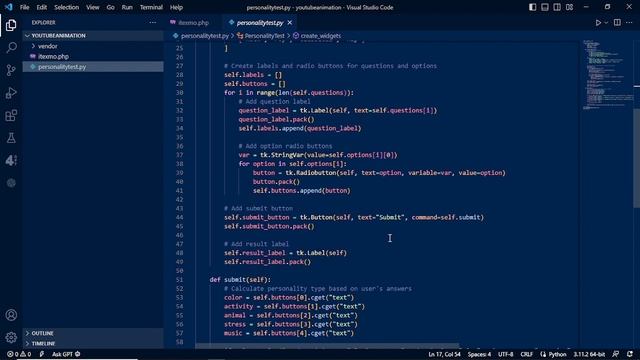Open the Help menu
Viewport: 640px width, 360px height.
pyautogui.click(x=176, y=7)
